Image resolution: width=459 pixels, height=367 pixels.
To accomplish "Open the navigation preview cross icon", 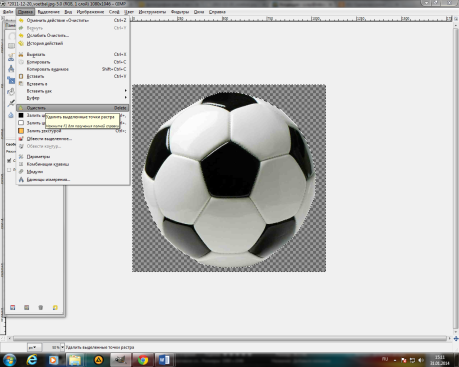I will (x=456, y=339).
